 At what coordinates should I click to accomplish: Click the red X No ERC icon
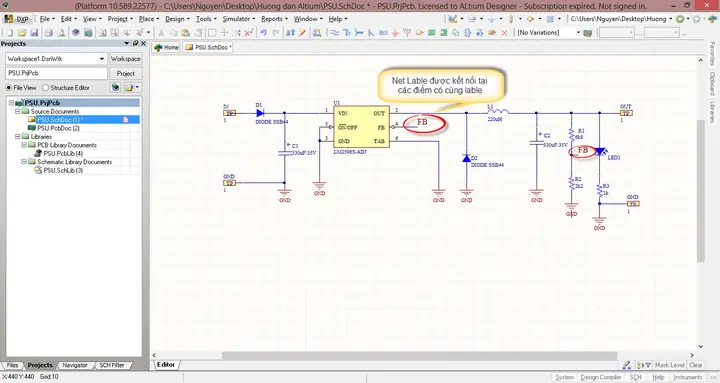click(504, 33)
